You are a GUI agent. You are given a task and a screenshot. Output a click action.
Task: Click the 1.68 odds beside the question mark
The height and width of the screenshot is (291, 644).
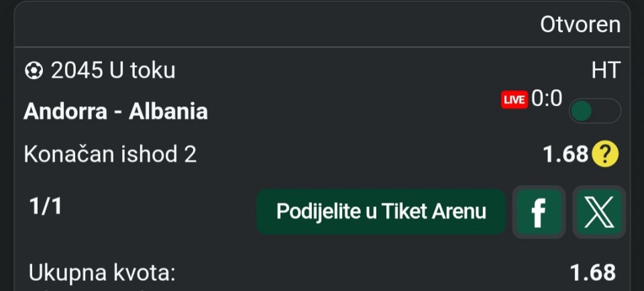(x=565, y=155)
